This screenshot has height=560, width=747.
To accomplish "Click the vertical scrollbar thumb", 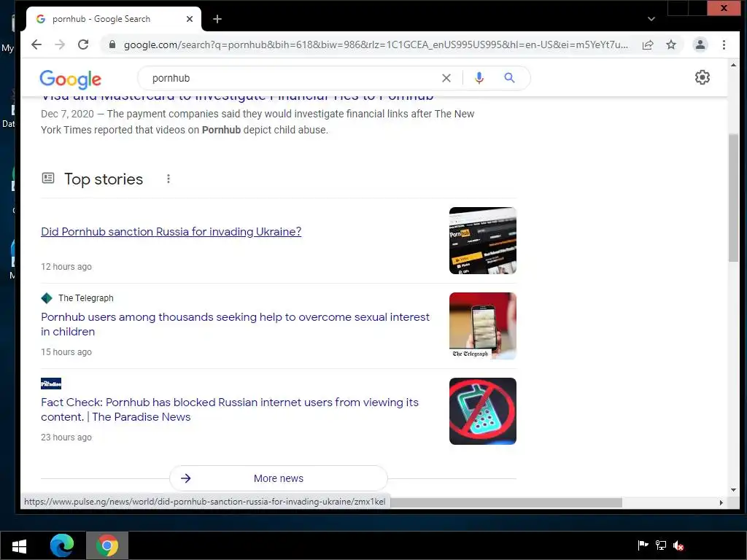I will 733,198.
